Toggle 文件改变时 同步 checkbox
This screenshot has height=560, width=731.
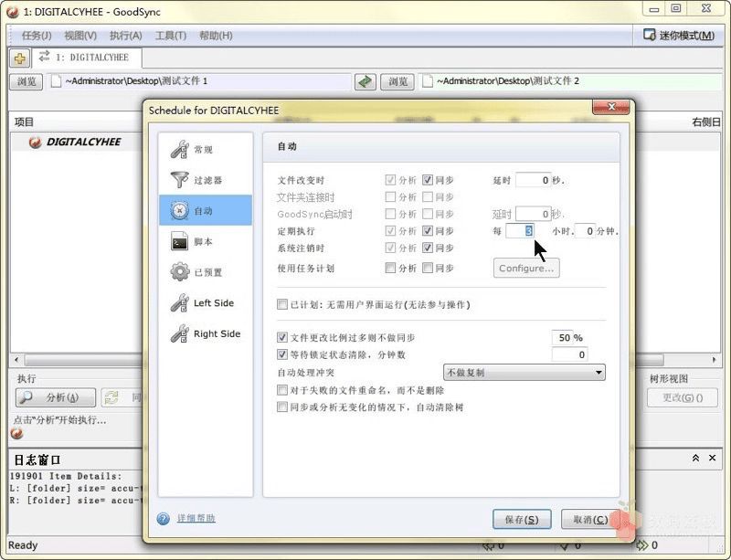pos(428,180)
